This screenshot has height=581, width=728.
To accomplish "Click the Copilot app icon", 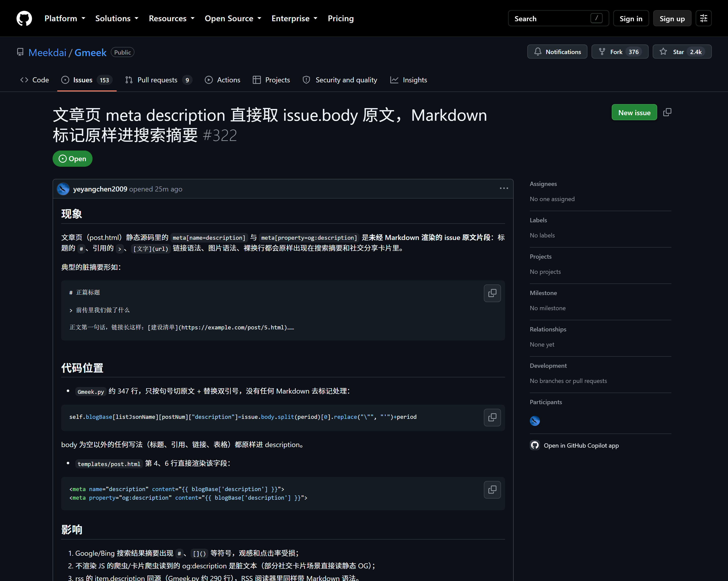I will tap(535, 445).
